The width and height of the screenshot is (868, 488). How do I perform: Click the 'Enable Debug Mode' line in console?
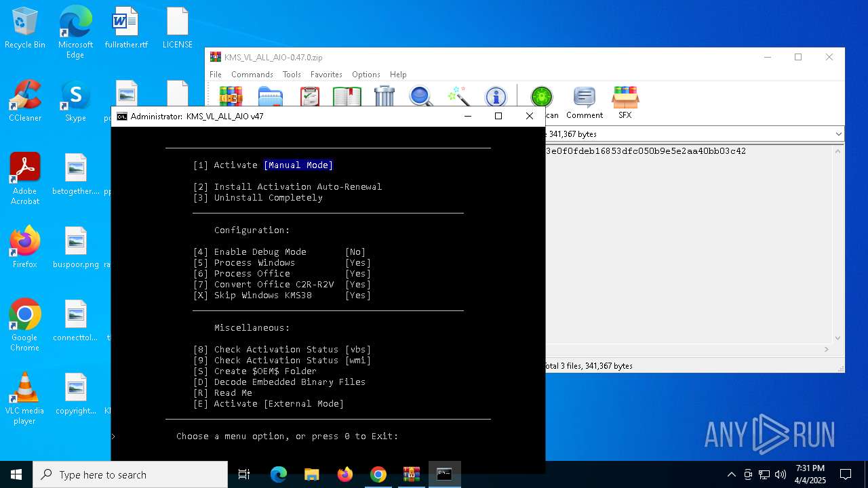pos(279,252)
